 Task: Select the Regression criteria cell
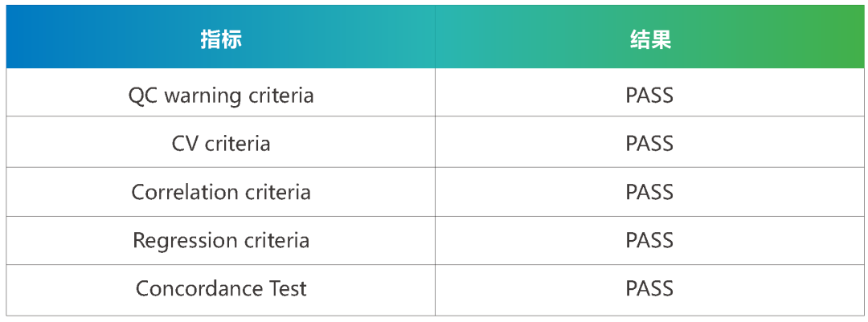click(x=221, y=240)
